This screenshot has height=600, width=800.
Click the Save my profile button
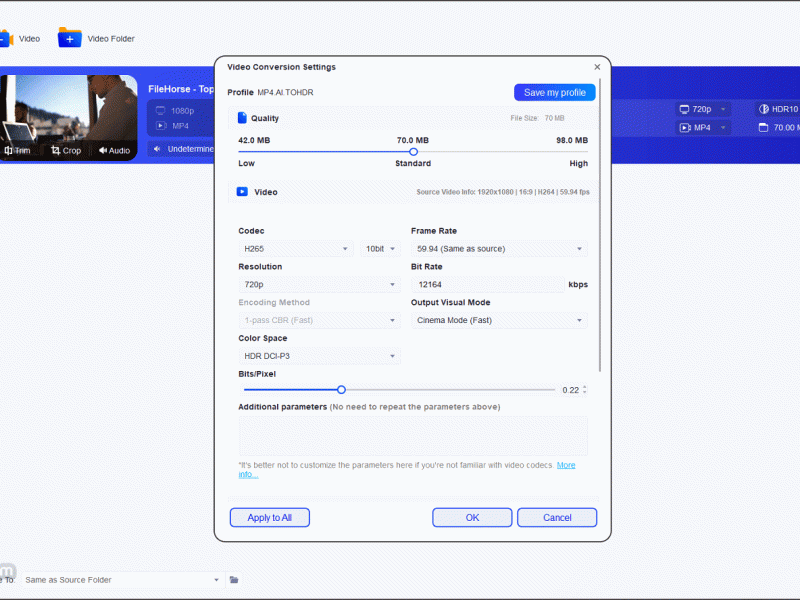pyautogui.click(x=555, y=92)
